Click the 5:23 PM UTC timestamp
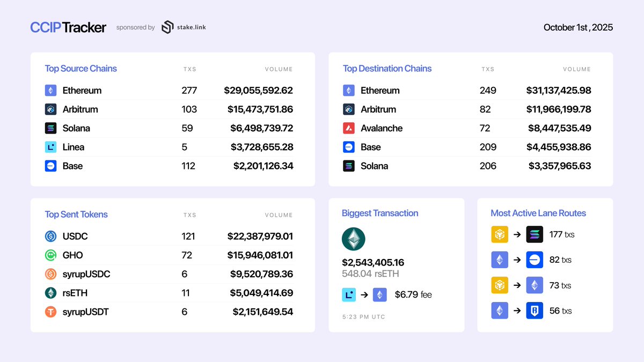Screen dimensions: 644x362 coord(364,317)
